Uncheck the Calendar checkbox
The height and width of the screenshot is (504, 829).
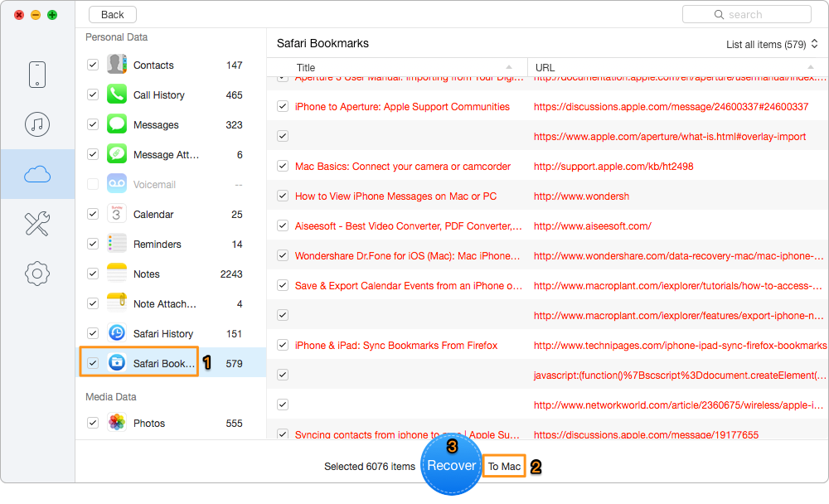93,214
